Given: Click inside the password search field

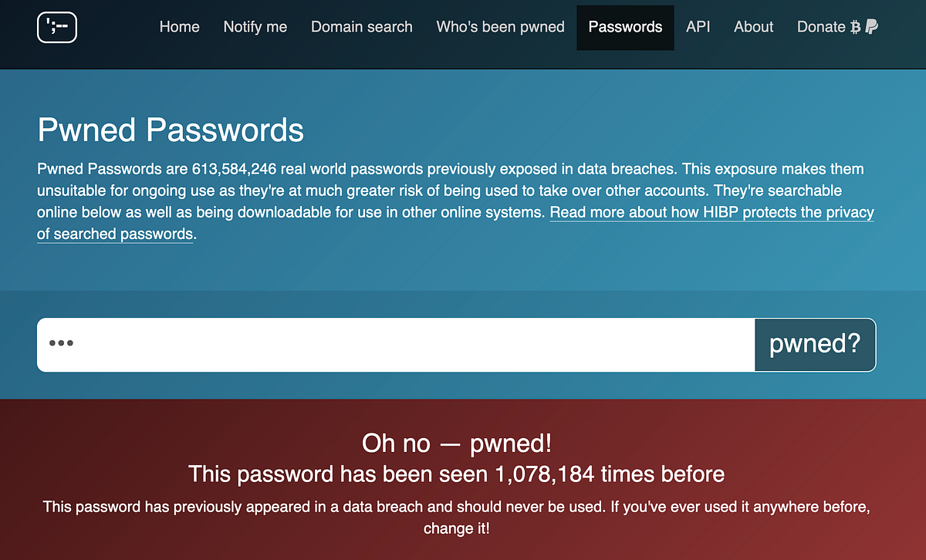Looking at the screenshot, I should [386, 345].
